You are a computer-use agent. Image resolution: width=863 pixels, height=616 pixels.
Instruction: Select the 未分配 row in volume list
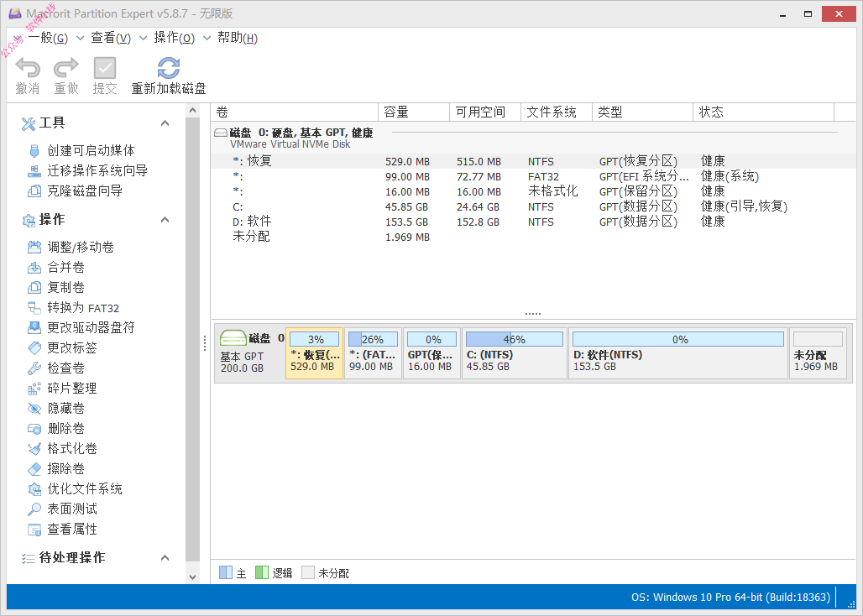pos(534,237)
